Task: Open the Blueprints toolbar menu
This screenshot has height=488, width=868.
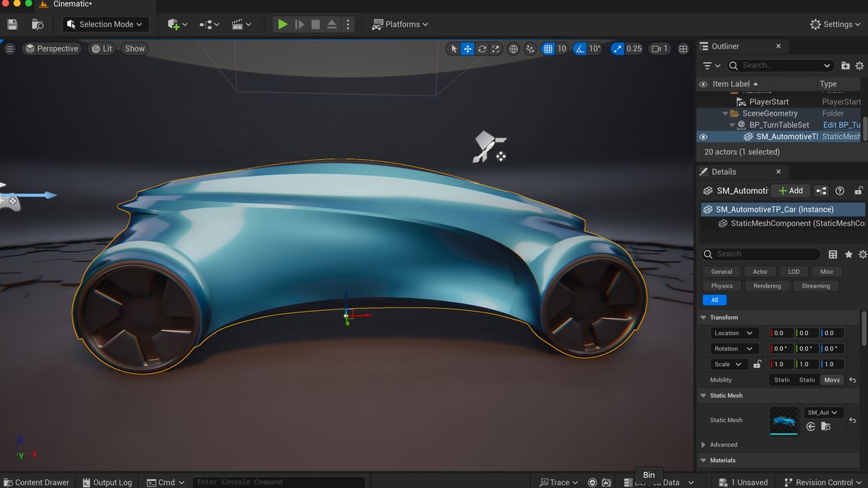Action: tap(208, 24)
